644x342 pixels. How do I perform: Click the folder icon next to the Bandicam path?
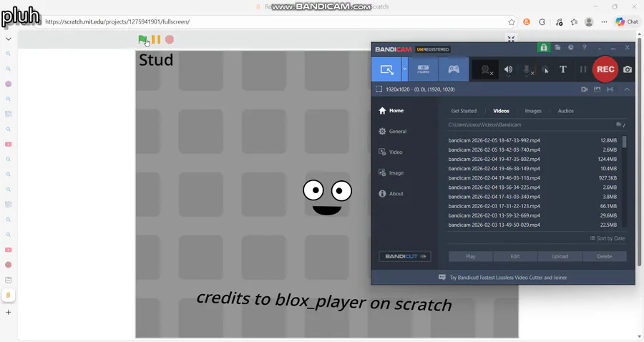618,124
